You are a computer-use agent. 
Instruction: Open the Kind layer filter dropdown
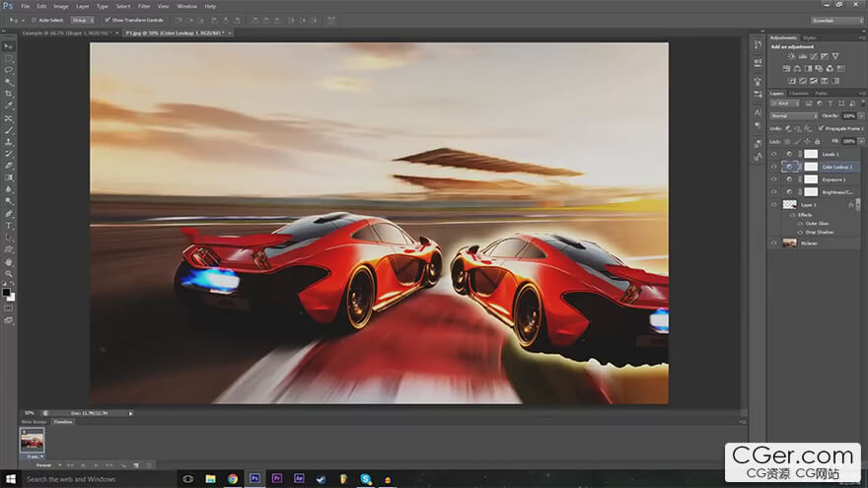[784, 104]
